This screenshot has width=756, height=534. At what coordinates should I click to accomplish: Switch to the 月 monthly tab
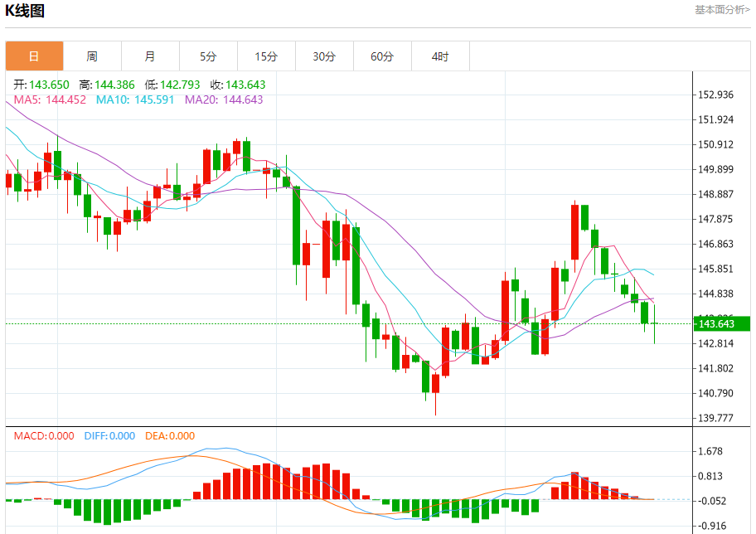(x=150, y=56)
